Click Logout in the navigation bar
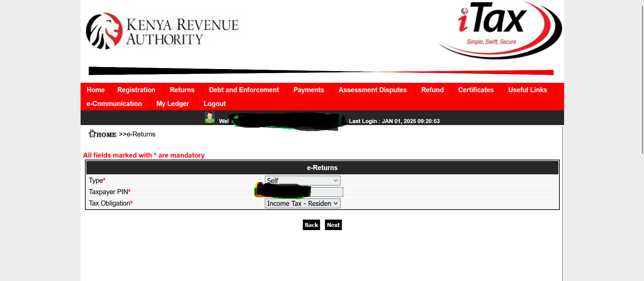Image resolution: width=644 pixels, height=281 pixels. 215,104
